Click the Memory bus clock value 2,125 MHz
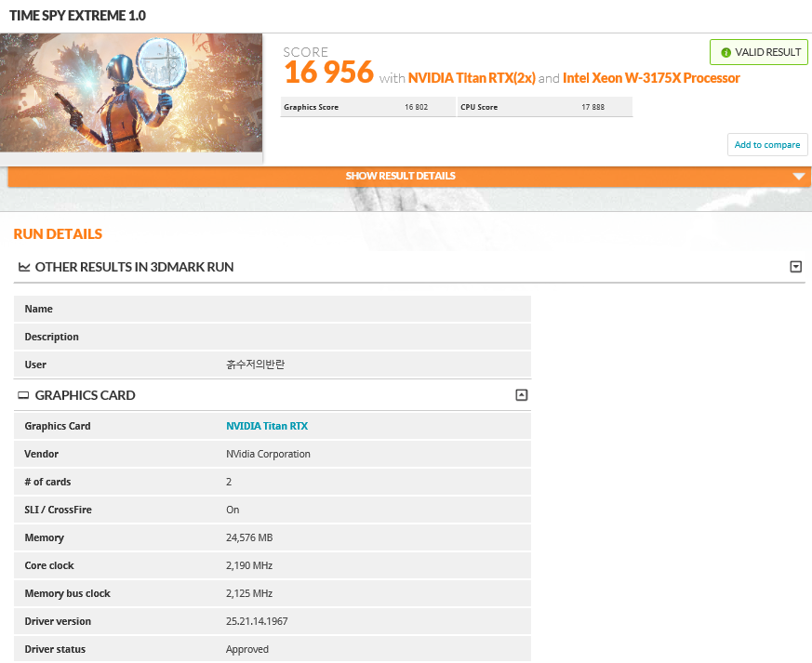The height and width of the screenshot is (663, 812). pyautogui.click(x=249, y=593)
